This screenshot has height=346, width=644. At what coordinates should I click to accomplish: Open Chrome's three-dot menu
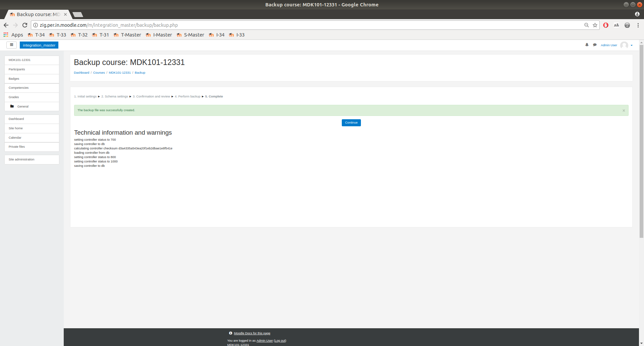[x=638, y=25]
